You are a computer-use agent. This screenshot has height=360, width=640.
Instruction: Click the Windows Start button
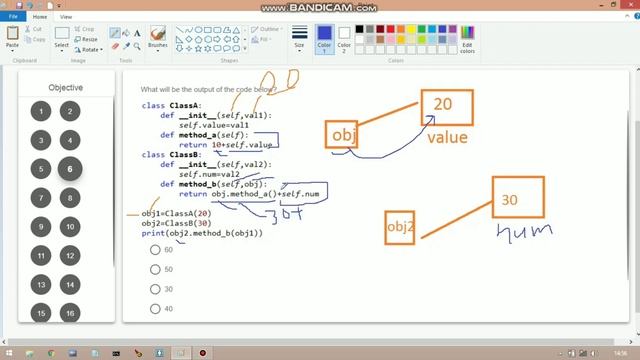click(x=8, y=353)
